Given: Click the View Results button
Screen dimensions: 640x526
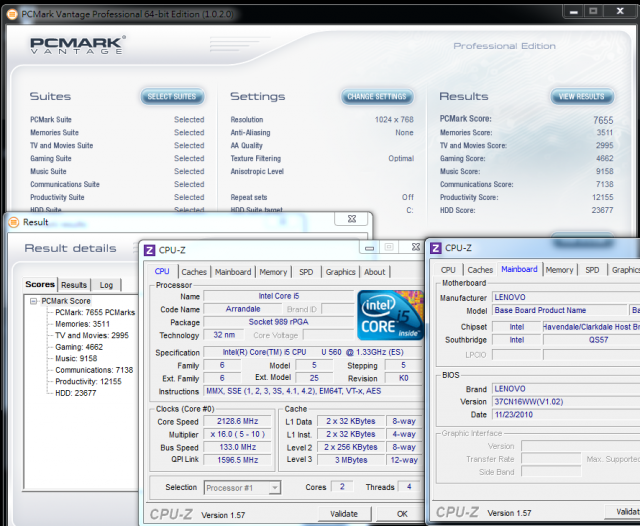Looking at the screenshot, I should coord(582,97).
